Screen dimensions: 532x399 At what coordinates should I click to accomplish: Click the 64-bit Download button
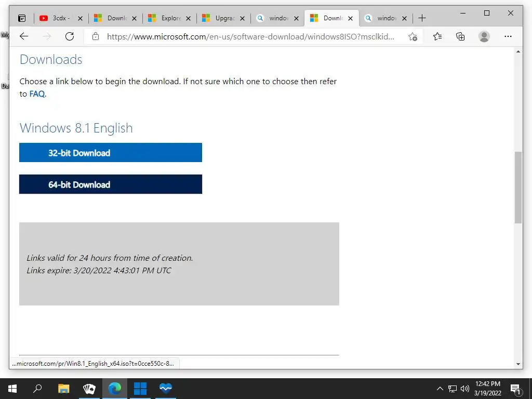(x=111, y=184)
